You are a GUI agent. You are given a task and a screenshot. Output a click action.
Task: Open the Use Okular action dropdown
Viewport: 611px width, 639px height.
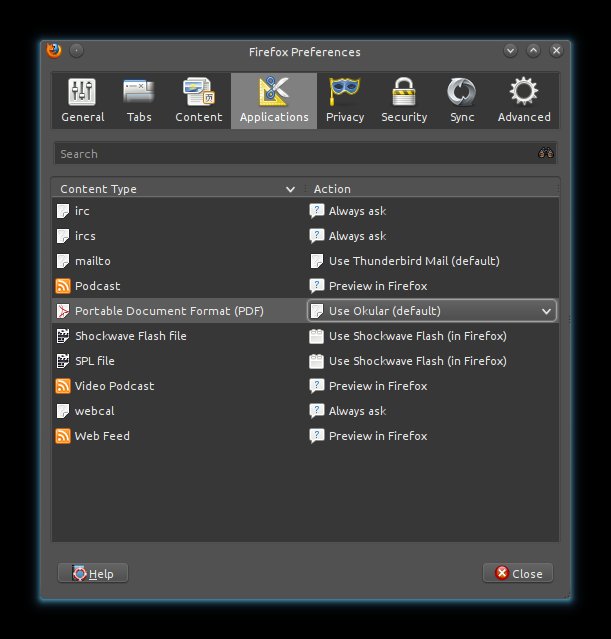[432, 311]
